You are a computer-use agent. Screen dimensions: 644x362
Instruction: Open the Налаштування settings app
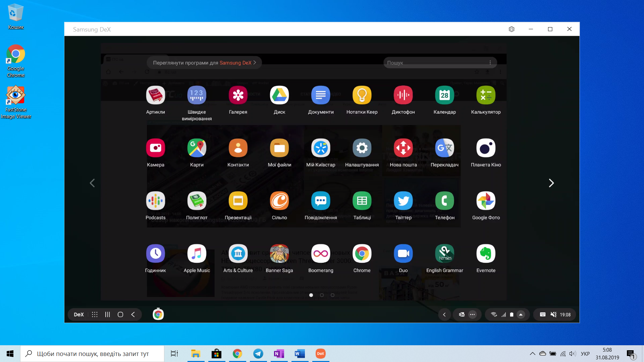362,148
